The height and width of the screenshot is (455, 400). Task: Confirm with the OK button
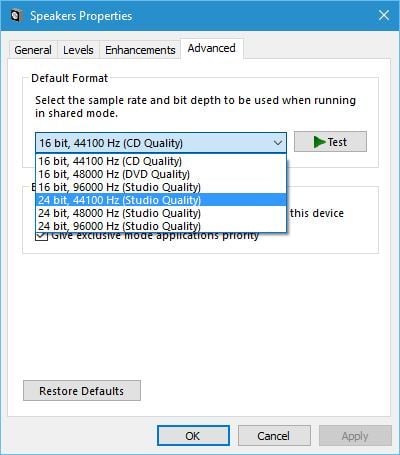click(193, 436)
